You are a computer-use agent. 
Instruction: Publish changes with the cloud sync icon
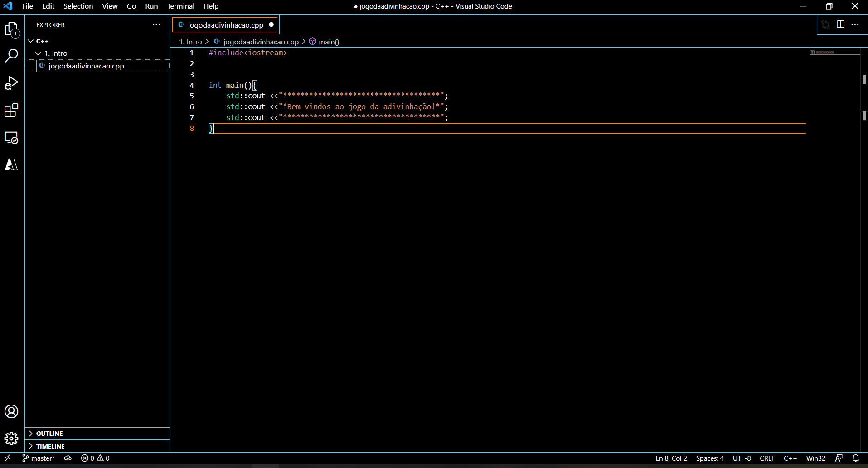68,458
